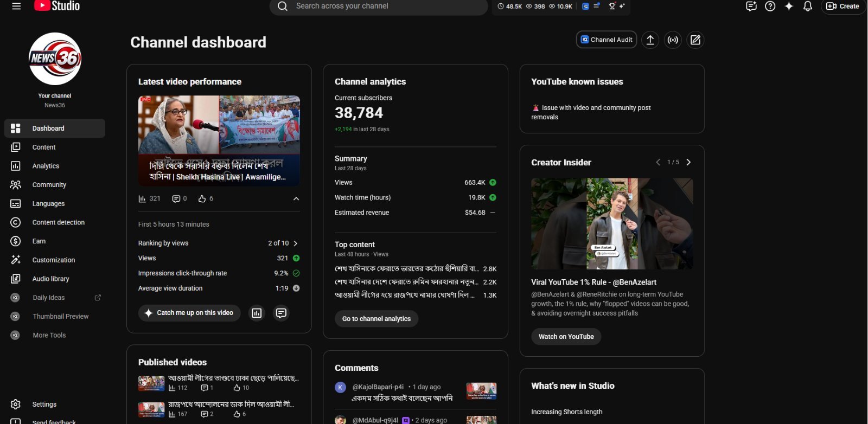The height and width of the screenshot is (424, 868).
Task: Open top content video with 1.3K views
Action: click(x=416, y=295)
